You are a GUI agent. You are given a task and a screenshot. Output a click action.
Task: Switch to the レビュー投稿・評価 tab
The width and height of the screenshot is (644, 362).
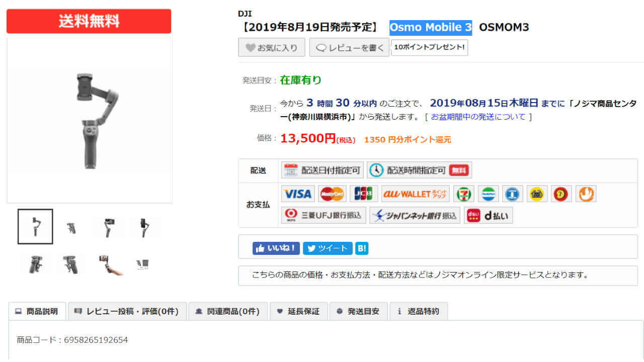[x=127, y=311]
